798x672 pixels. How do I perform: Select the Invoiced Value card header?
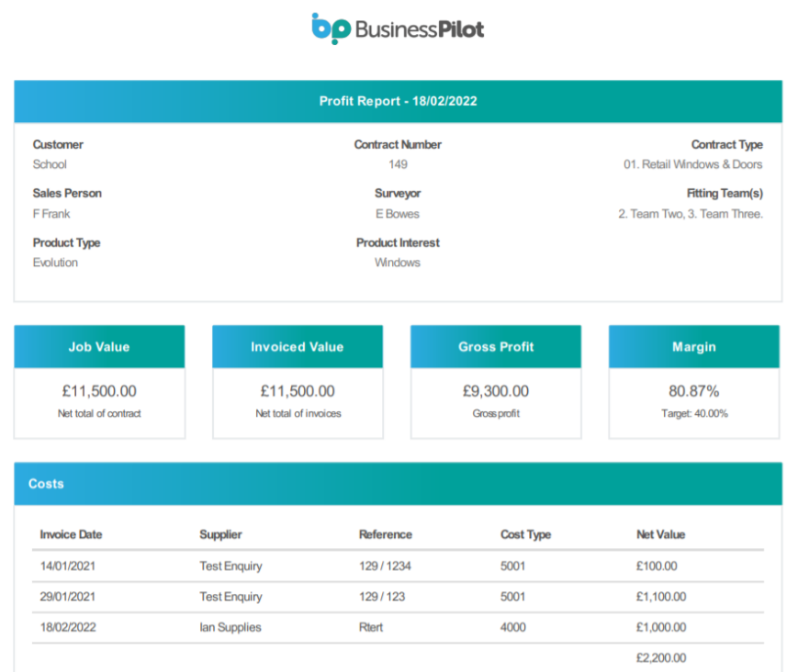coord(298,347)
